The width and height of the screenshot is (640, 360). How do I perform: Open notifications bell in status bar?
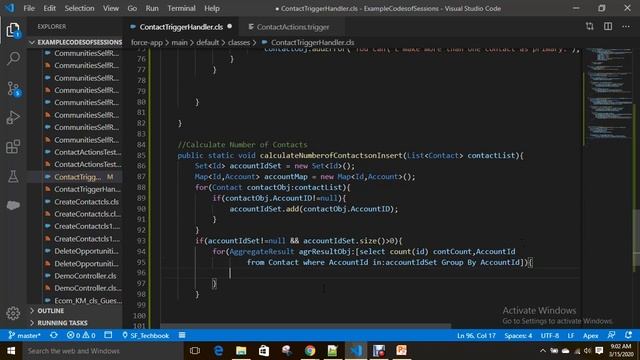coord(629,336)
